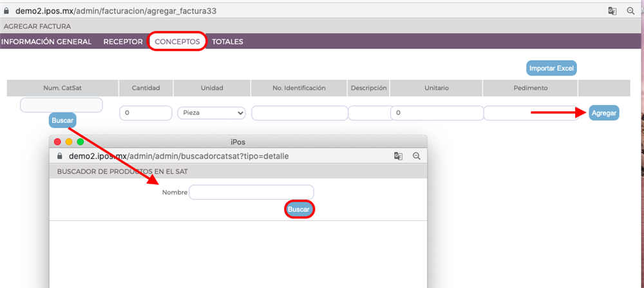
Task: Click the BUSCADOR DE PRODUCTOS EN EL SAT heading
Action: point(122,172)
